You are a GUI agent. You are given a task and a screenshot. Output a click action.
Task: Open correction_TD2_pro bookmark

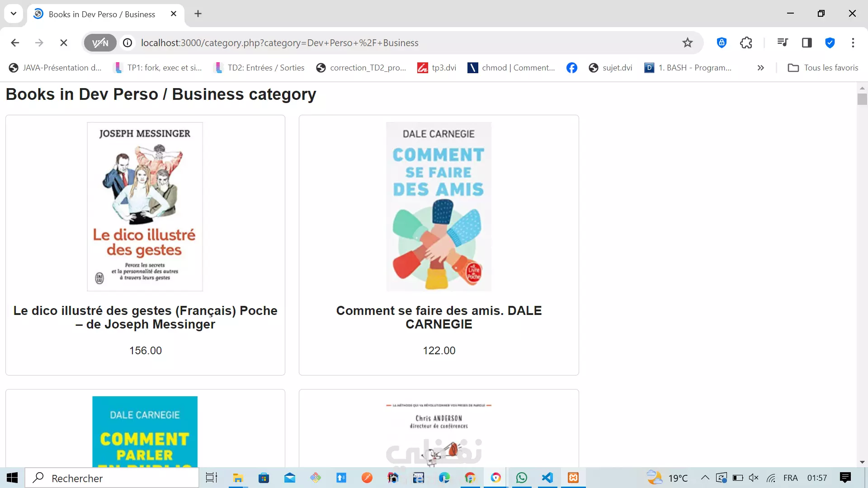coord(361,68)
